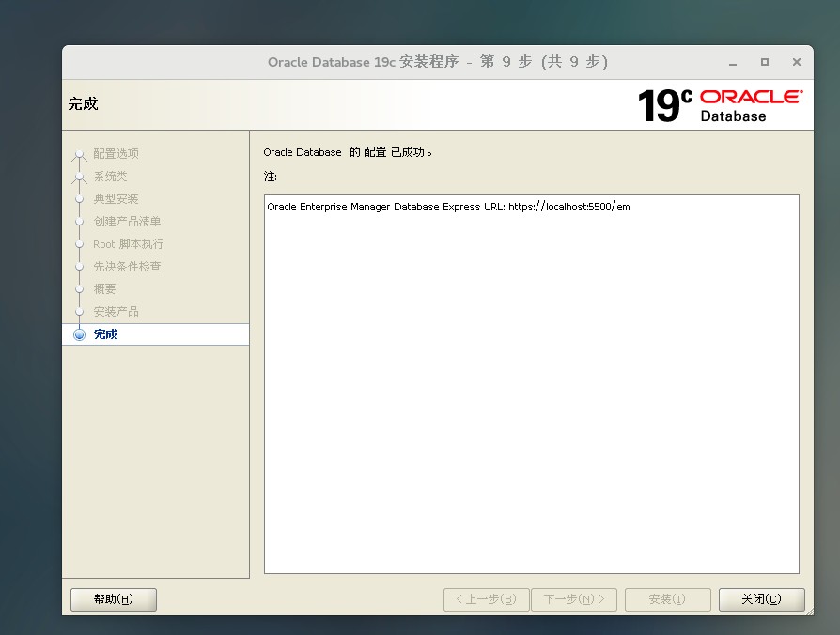Click the disabled 下一步(N) button

pos(574,599)
